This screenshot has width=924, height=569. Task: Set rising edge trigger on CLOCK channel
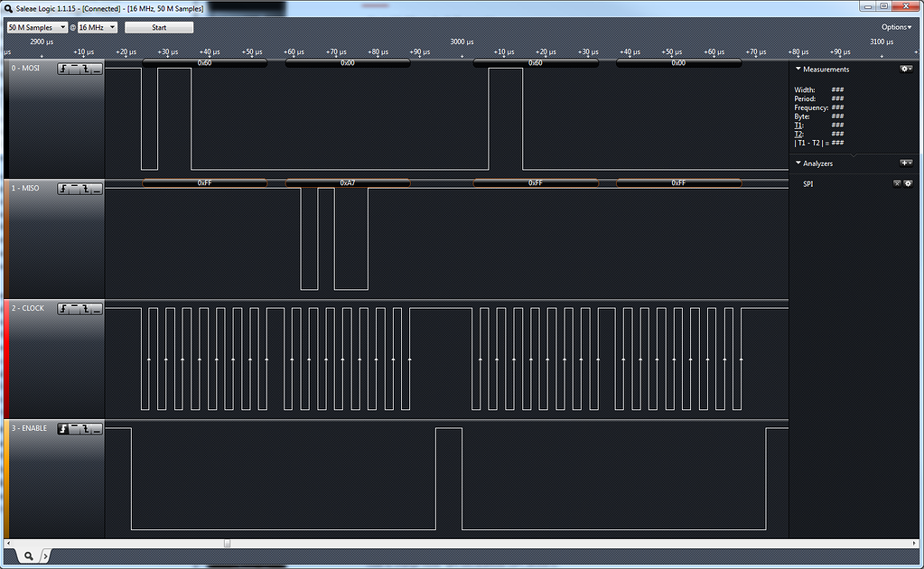pyautogui.click(x=63, y=309)
